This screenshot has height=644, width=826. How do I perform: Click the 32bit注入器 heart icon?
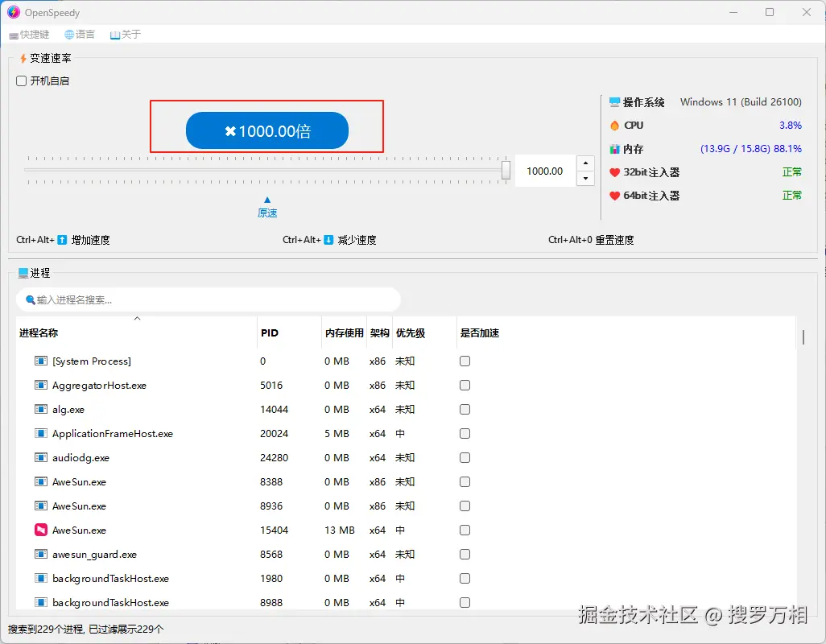(x=614, y=172)
